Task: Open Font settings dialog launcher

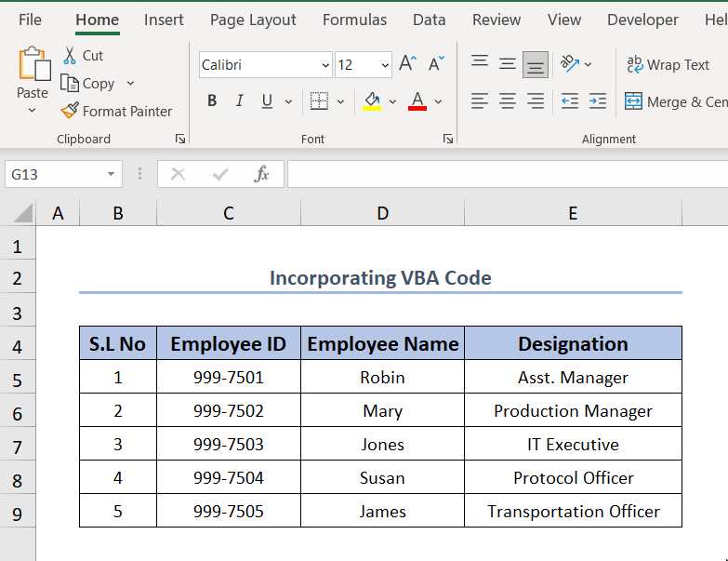Action: pos(447,139)
